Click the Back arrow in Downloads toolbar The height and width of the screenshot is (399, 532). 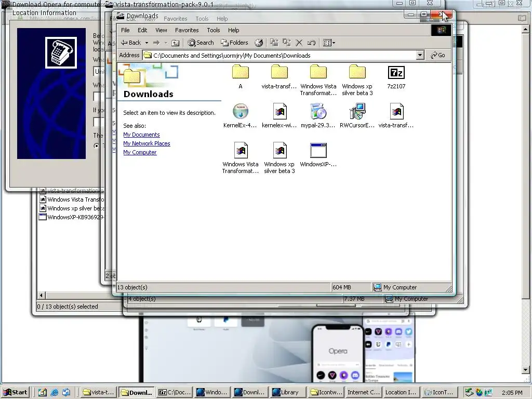point(131,43)
